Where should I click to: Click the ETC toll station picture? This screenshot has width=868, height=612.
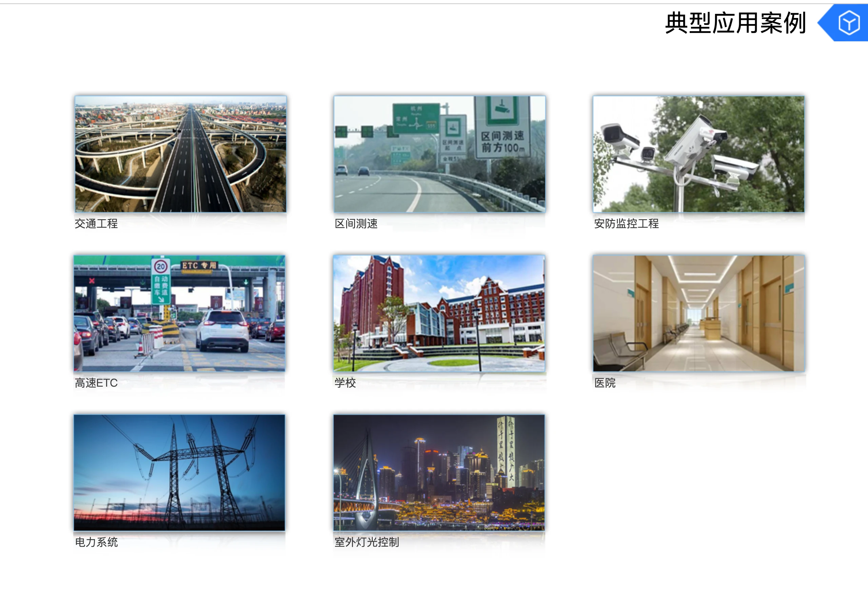click(179, 313)
